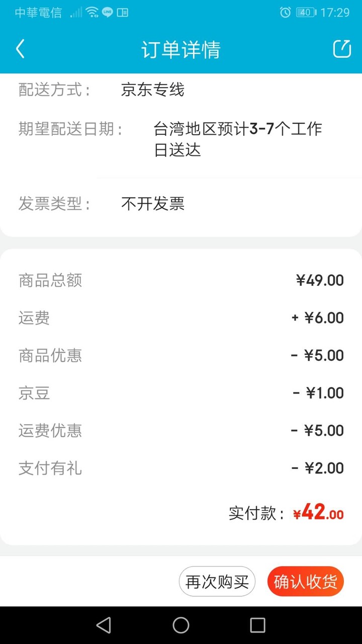This screenshot has height=644, width=362.
Task: Tap the 运费 + ¥6.00 row
Action: 181,318
